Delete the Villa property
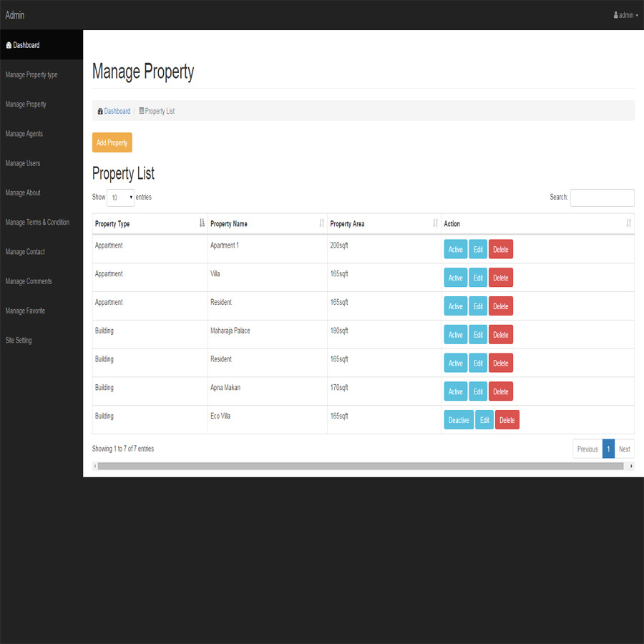The image size is (644, 644). pyautogui.click(x=501, y=278)
